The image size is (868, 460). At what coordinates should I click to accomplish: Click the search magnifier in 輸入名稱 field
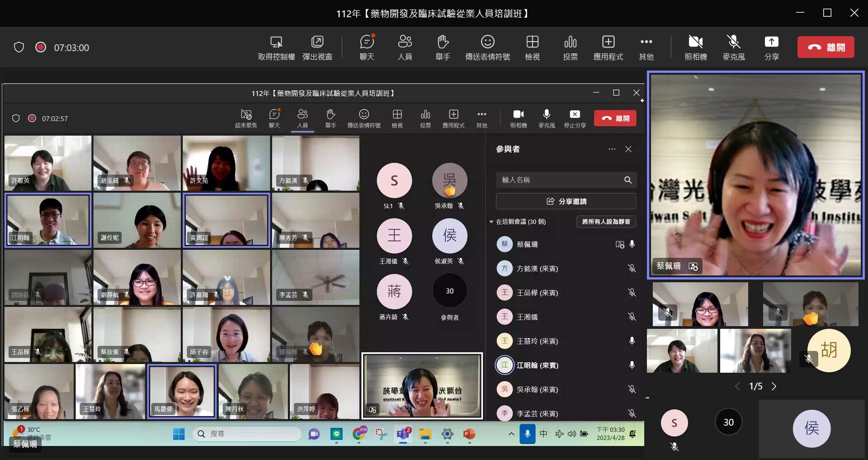(628, 180)
